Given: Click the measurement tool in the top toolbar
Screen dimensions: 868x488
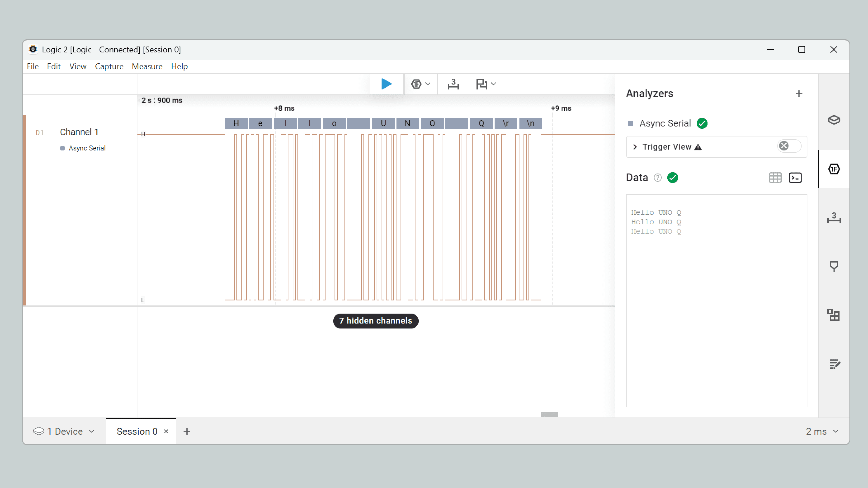Looking at the screenshot, I should [453, 84].
